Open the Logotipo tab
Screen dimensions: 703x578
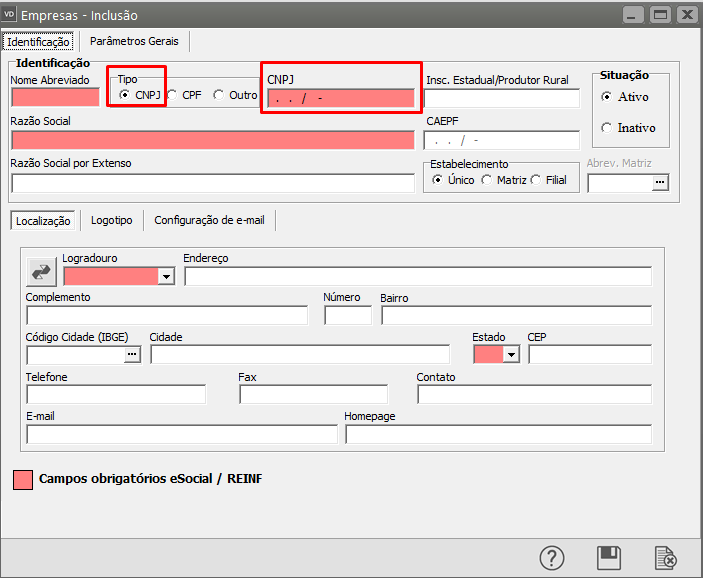click(x=111, y=220)
